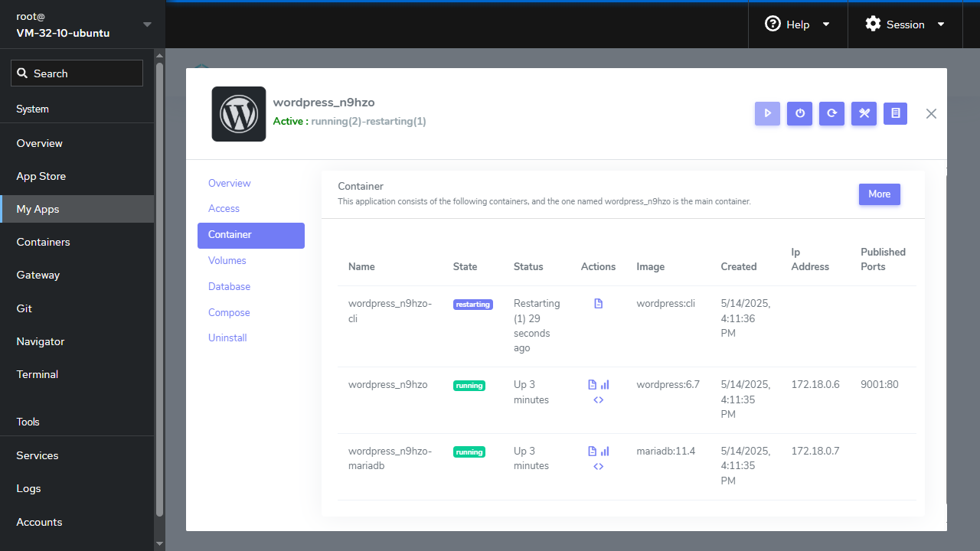Image resolution: width=980 pixels, height=551 pixels.
Task: Click the published port 9001:80
Action: (x=880, y=385)
